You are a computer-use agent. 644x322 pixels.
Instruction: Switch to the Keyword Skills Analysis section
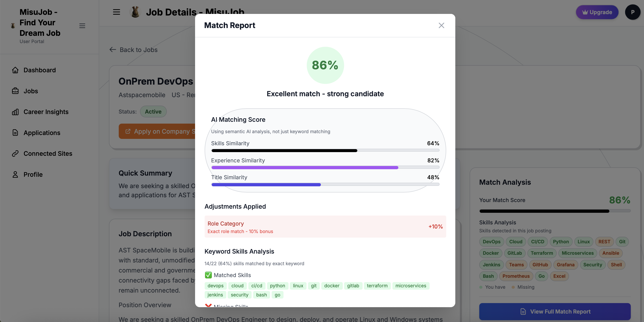coord(239,252)
